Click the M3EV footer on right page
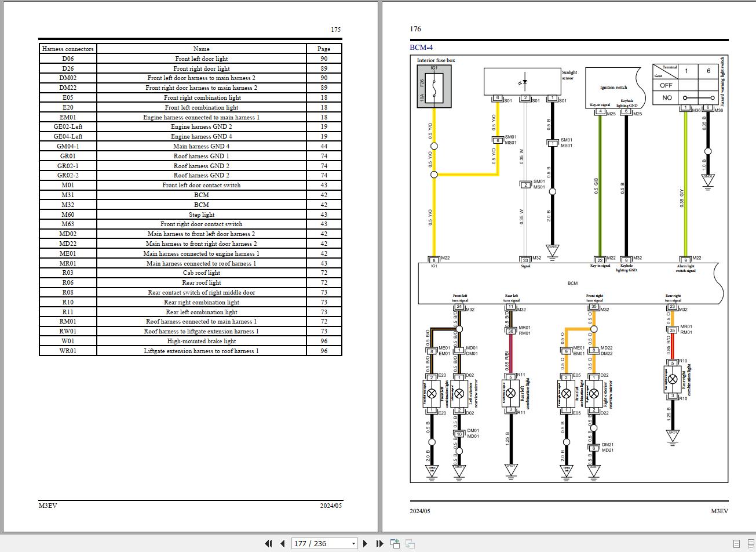This screenshot has height=552, width=756. [720, 511]
